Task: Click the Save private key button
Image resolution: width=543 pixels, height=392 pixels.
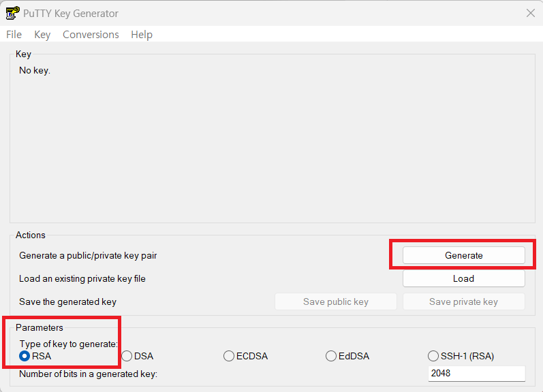Action: point(464,301)
